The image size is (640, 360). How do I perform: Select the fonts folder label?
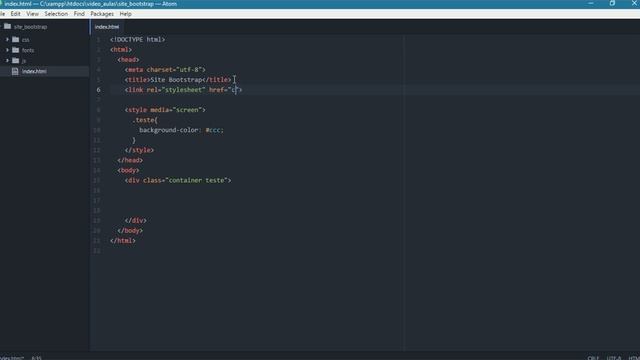coord(28,51)
